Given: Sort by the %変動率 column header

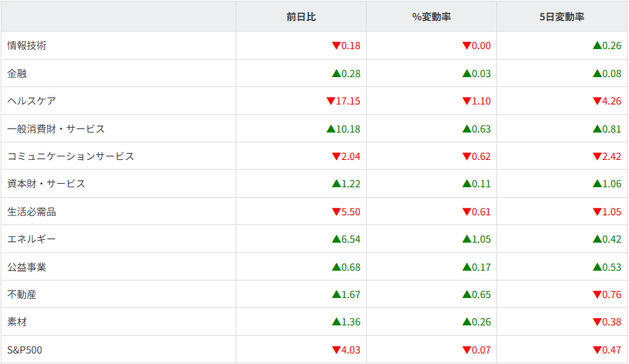Looking at the screenshot, I should coord(431,17).
